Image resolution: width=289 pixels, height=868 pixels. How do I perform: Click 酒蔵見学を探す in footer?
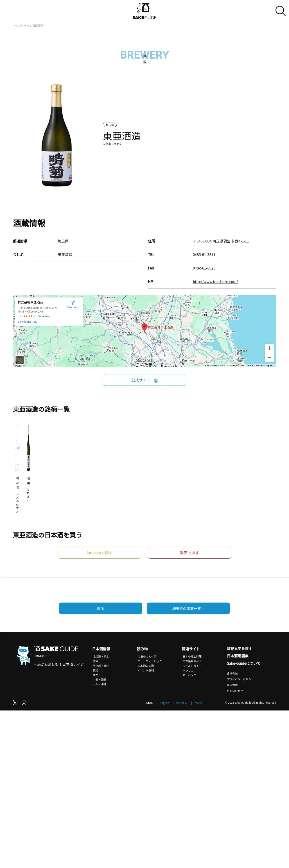click(x=239, y=649)
